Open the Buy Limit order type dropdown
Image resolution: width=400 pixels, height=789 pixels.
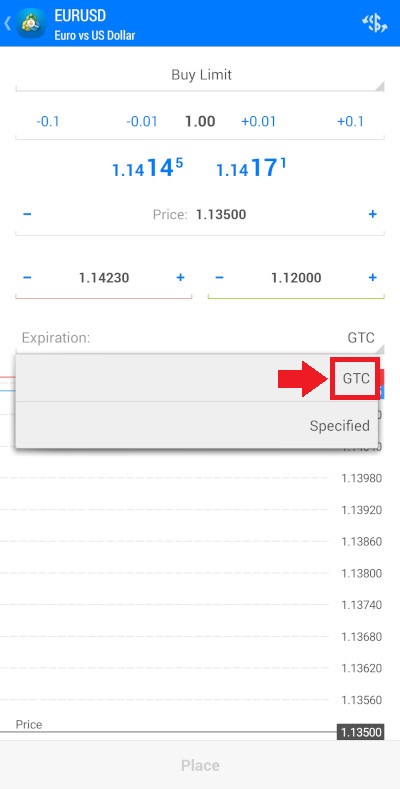[x=200, y=75]
